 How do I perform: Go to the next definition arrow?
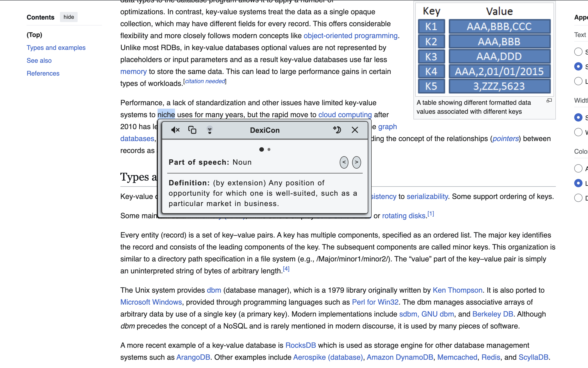[x=356, y=162]
